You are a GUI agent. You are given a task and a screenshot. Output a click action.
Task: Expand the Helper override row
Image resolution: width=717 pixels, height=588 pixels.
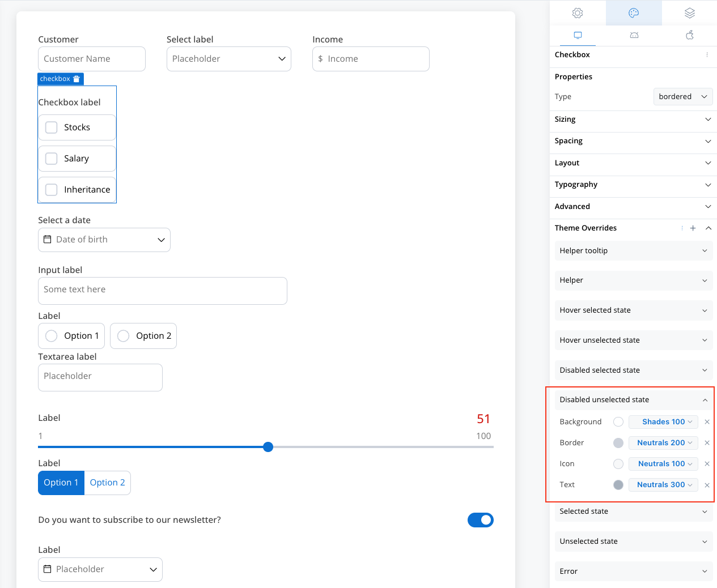pyautogui.click(x=634, y=280)
